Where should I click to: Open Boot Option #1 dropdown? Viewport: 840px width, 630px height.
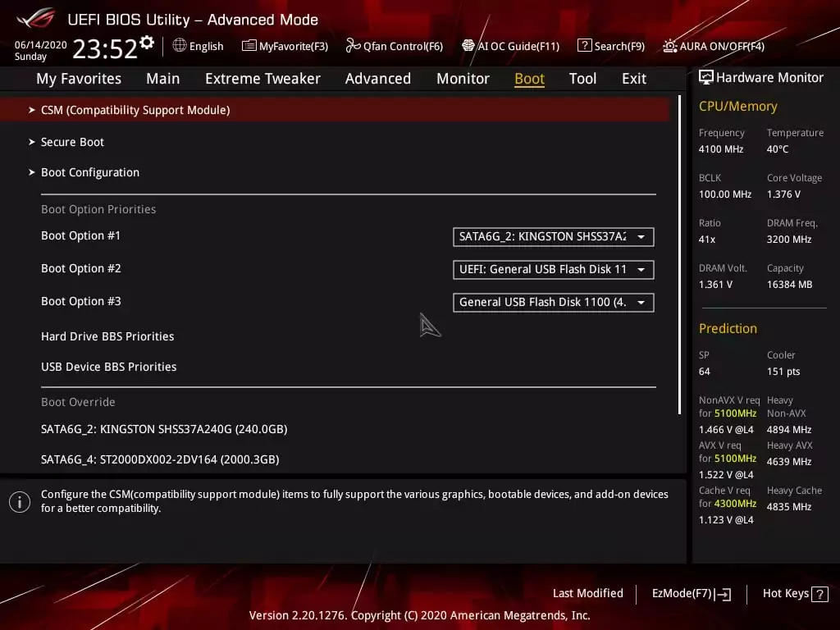(553, 237)
